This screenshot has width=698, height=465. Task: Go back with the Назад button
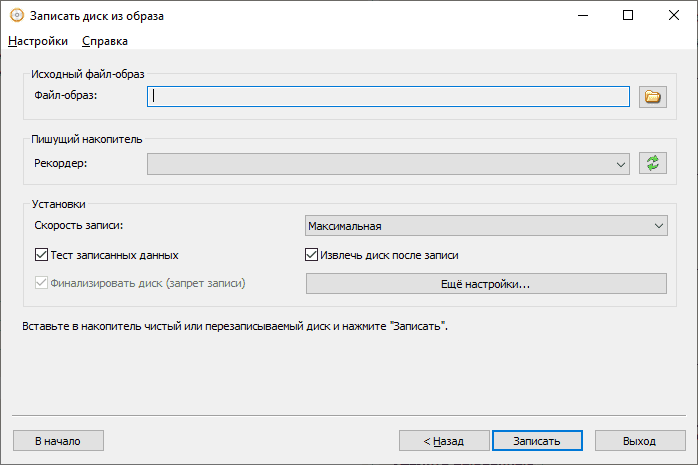coord(443,441)
